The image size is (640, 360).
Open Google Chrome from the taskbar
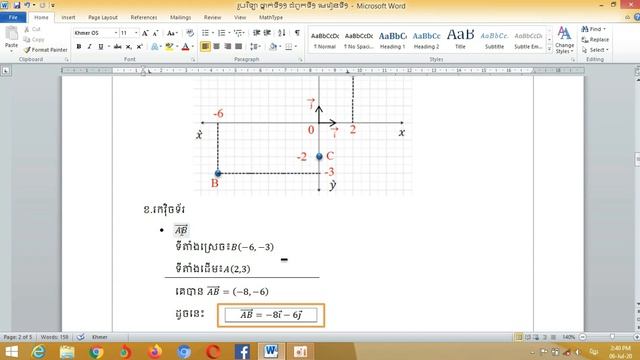point(96,351)
